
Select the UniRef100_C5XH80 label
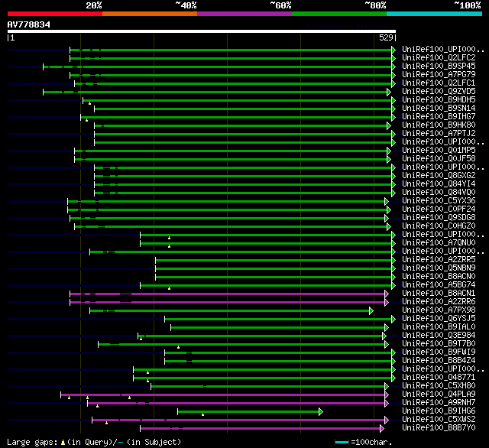pyautogui.click(x=439, y=386)
